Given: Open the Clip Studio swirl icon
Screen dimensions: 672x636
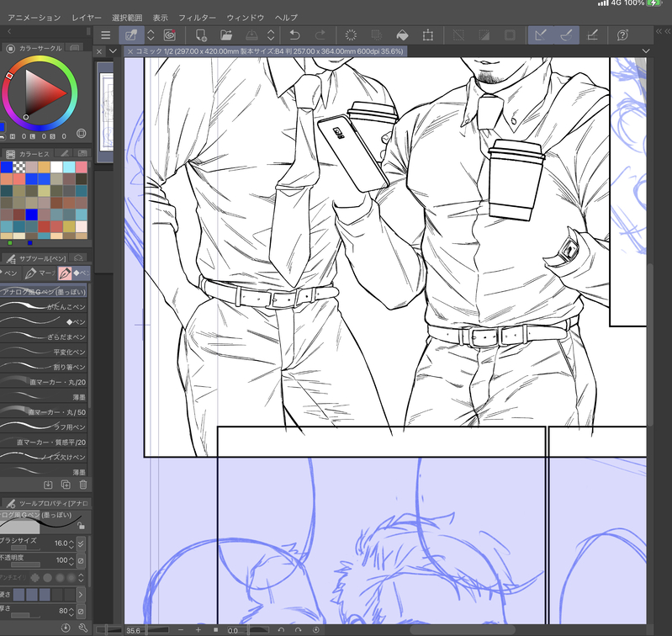Looking at the screenshot, I should [170, 35].
